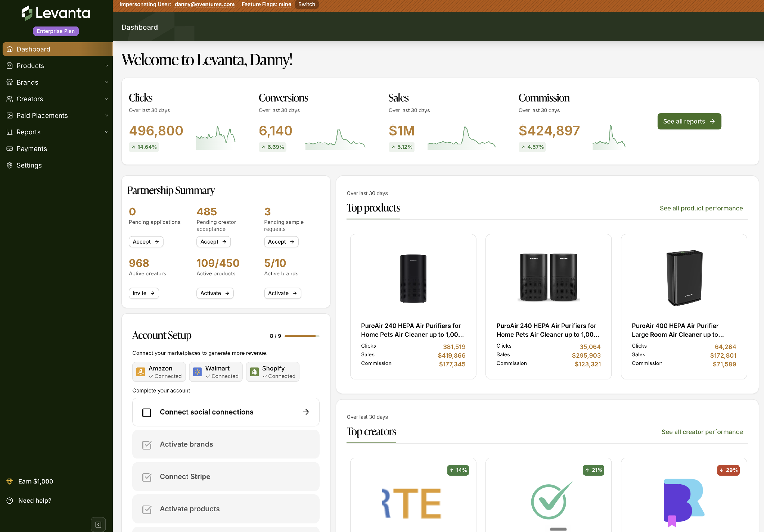Click the Payments cash icon

tap(10, 149)
